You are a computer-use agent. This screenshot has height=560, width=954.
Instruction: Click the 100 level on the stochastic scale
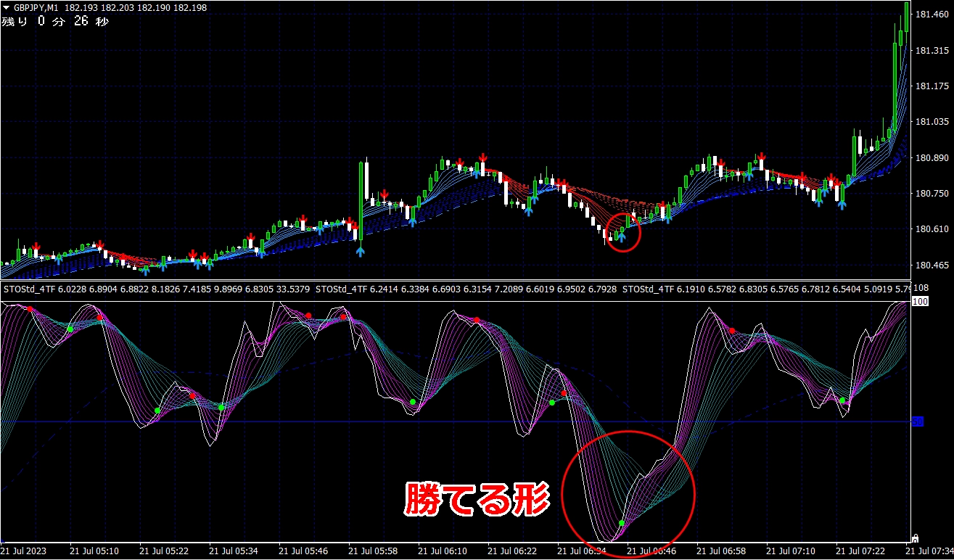[x=920, y=301]
